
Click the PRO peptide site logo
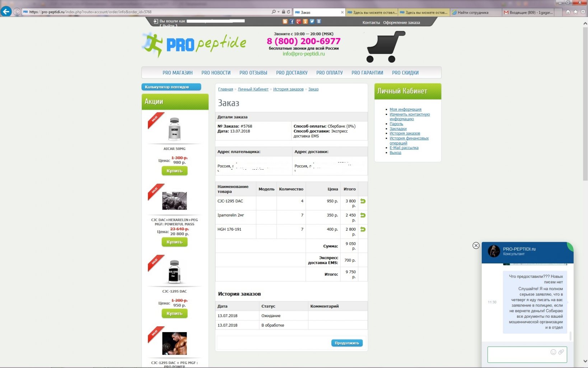(x=194, y=45)
